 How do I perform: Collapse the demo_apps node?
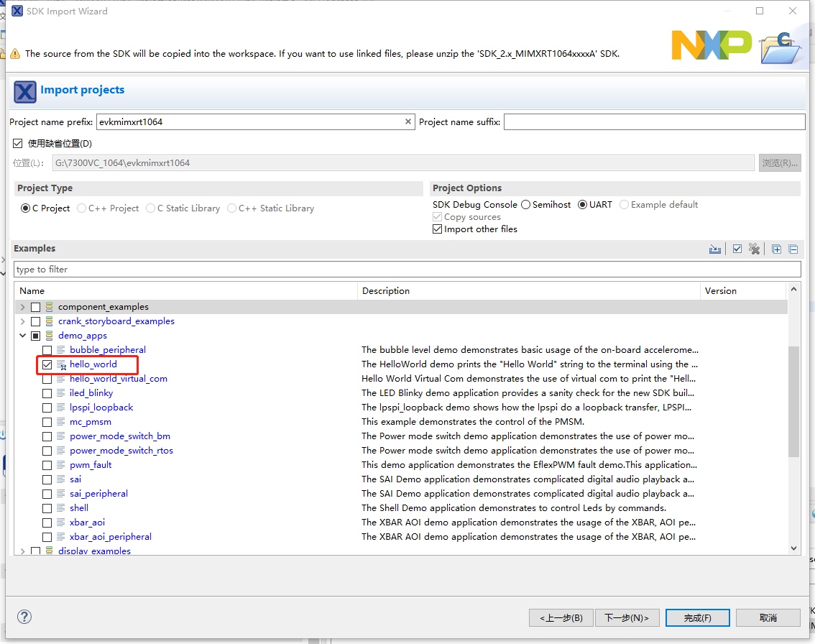(x=22, y=335)
